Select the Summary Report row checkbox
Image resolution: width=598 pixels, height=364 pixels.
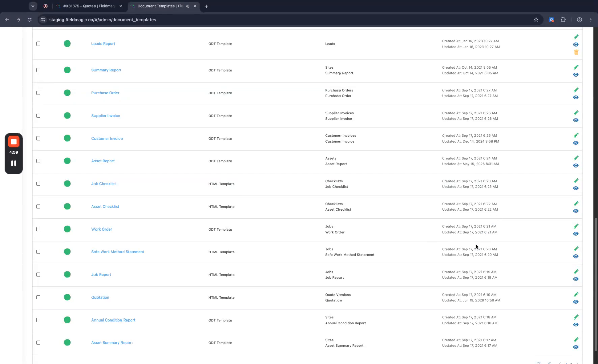point(38,70)
